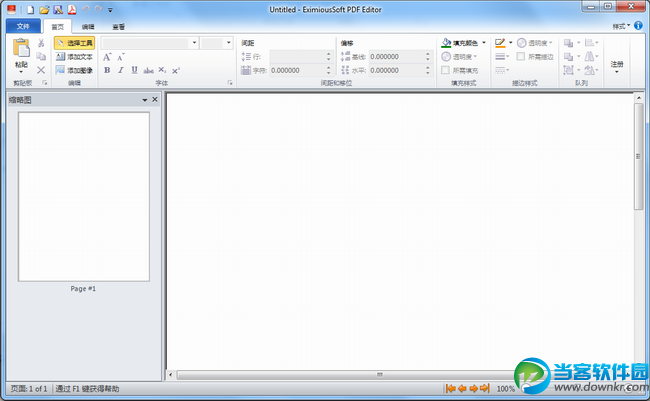Screen dimensions: 650x401
Task: Toggle Italic formatting (I)
Action: [x=121, y=70]
